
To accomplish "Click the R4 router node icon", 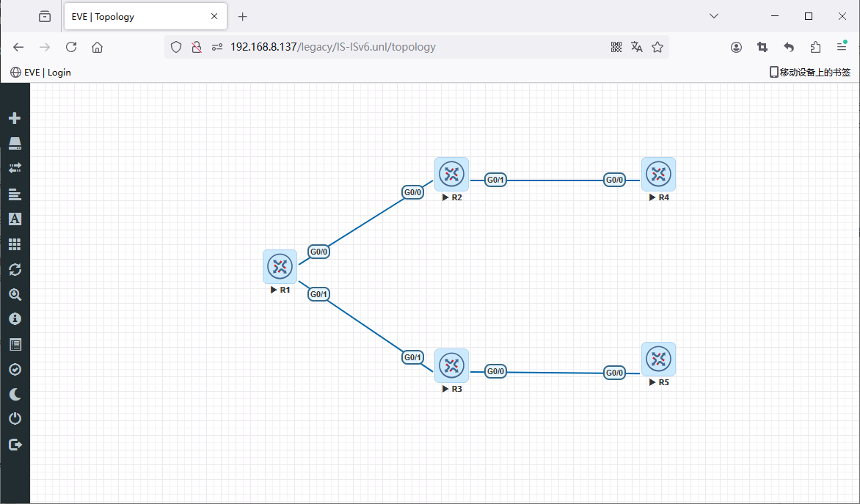I will click(658, 174).
